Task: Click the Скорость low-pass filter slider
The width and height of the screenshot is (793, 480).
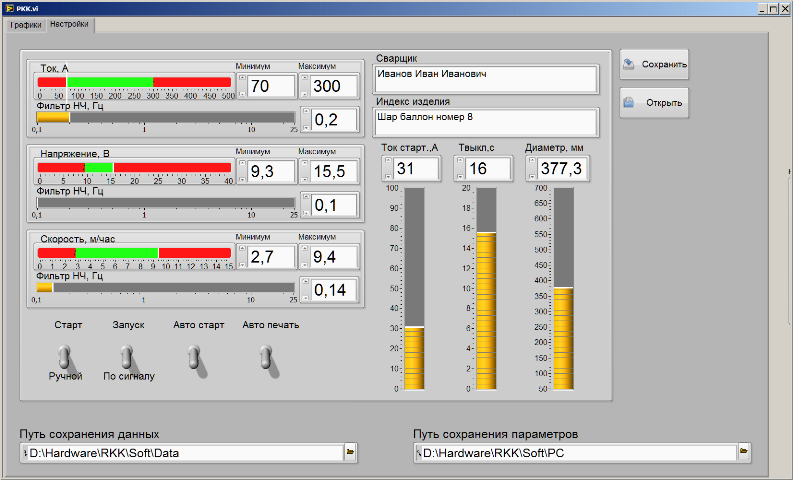Action: pos(166,288)
